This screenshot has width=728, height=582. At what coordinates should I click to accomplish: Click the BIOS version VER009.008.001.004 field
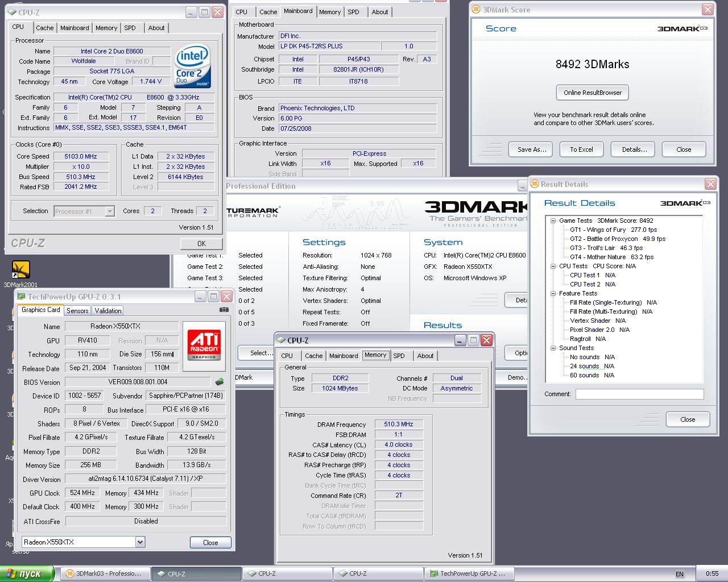coord(138,382)
